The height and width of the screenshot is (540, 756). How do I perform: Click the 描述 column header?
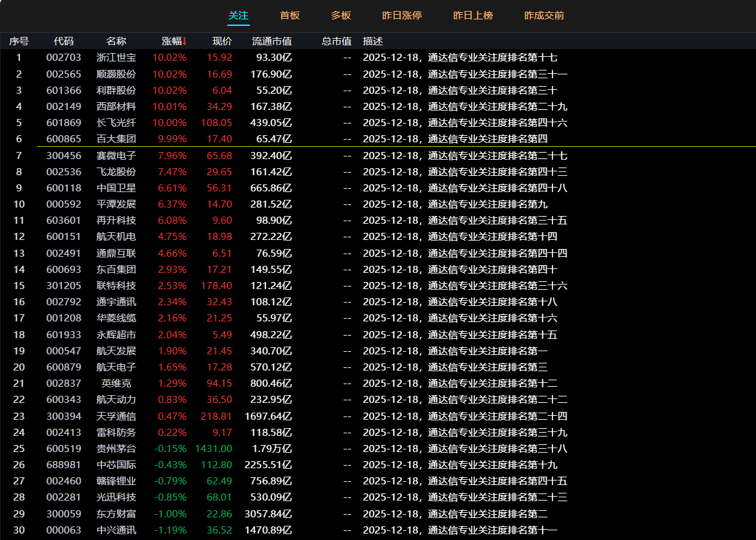(x=373, y=41)
